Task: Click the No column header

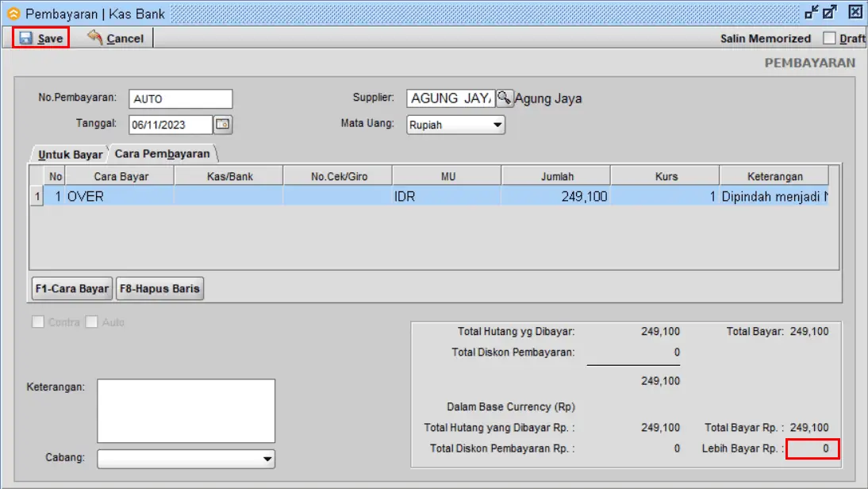Action: (56, 176)
